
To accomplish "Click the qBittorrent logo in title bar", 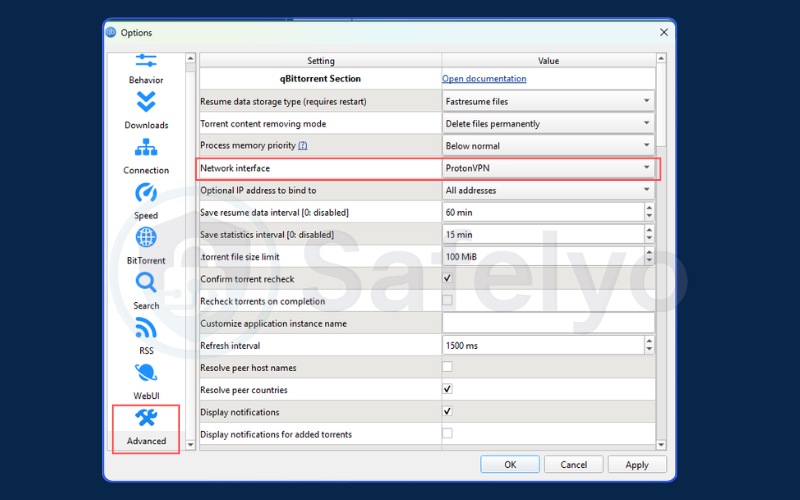I will (x=111, y=32).
